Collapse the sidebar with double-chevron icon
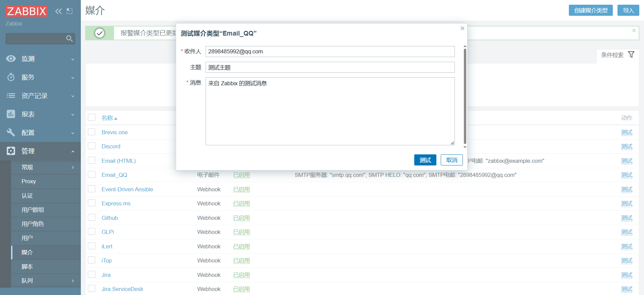 click(x=58, y=11)
